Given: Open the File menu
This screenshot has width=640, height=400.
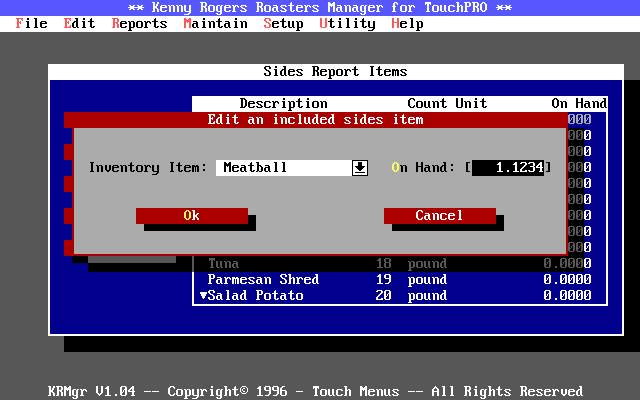Looking at the screenshot, I should click(x=31, y=24).
